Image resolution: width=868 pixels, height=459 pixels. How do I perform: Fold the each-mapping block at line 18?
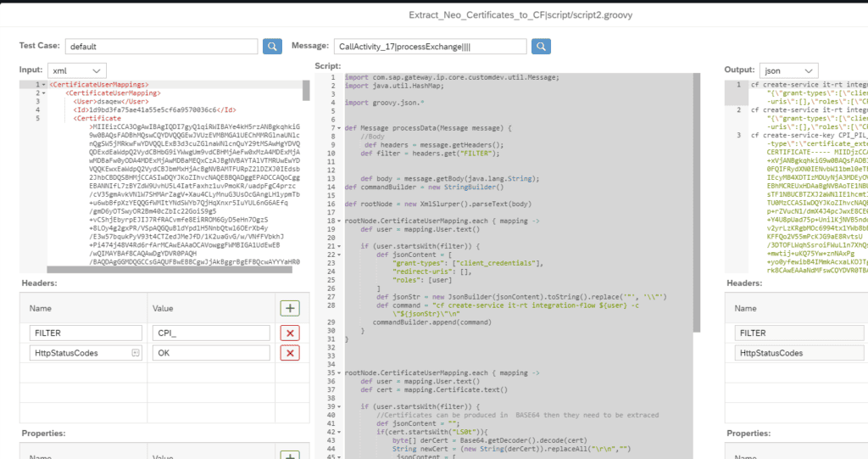[339, 221]
